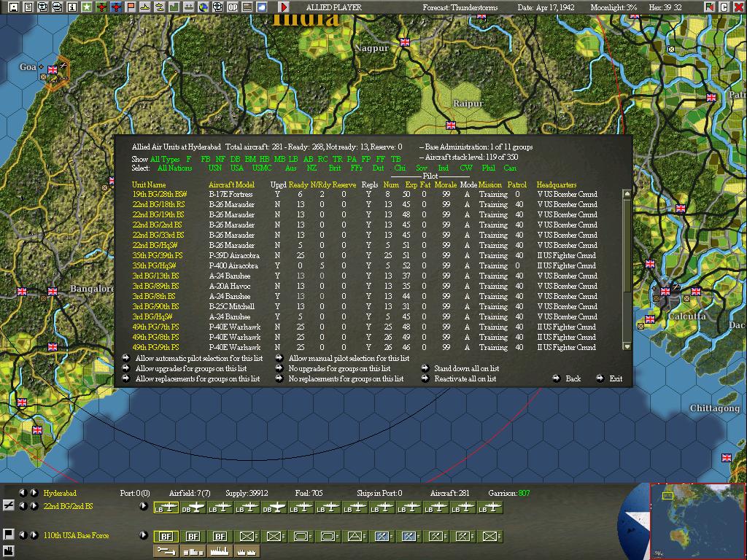
Task: Enable manual pilot selection for this list
Action: [x=349, y=358]
